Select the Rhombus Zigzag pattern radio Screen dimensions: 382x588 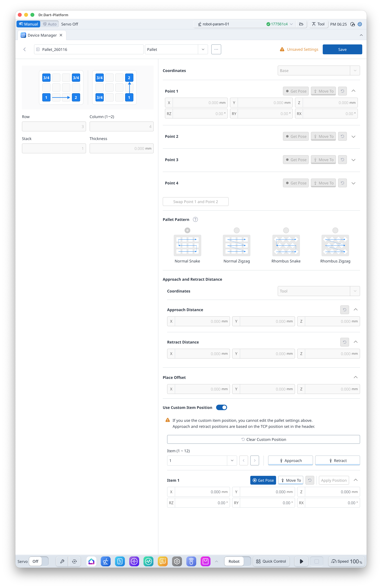[335, 230]
